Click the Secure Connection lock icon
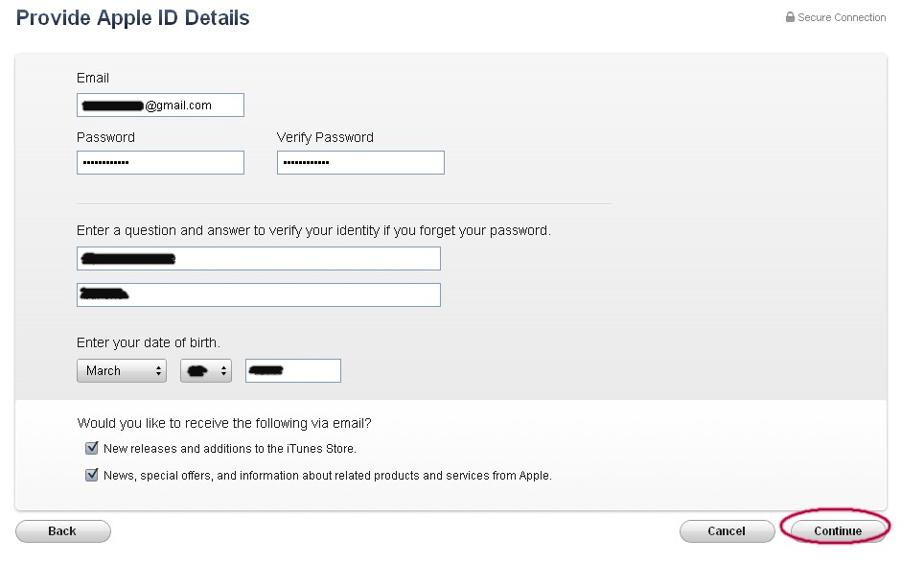 790,17
